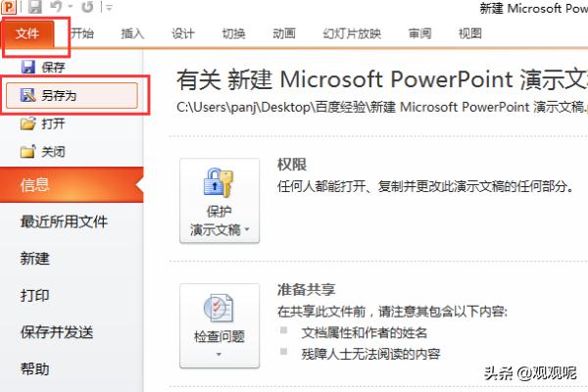The height and width of the screenshot is (392, 588).
Task: Click the 另存为 icon in the file menu
Action: click(x=27, y=95)
